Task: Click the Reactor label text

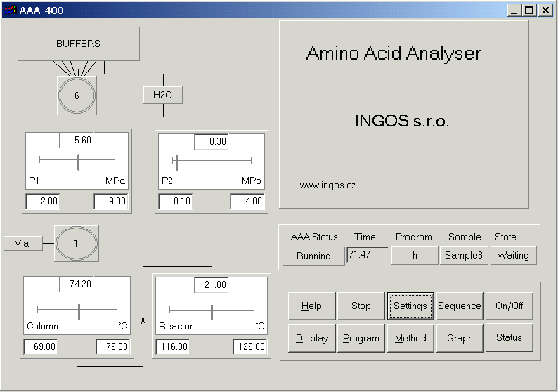Action: 176,326
